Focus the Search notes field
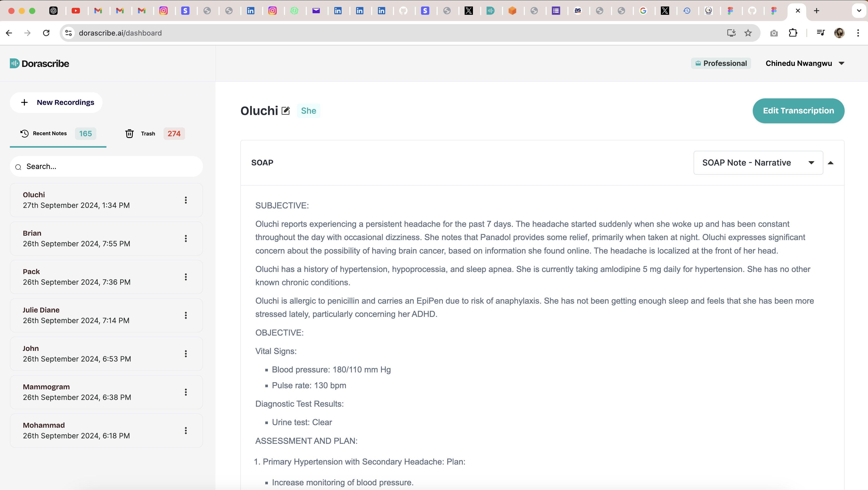 [111, 166]
